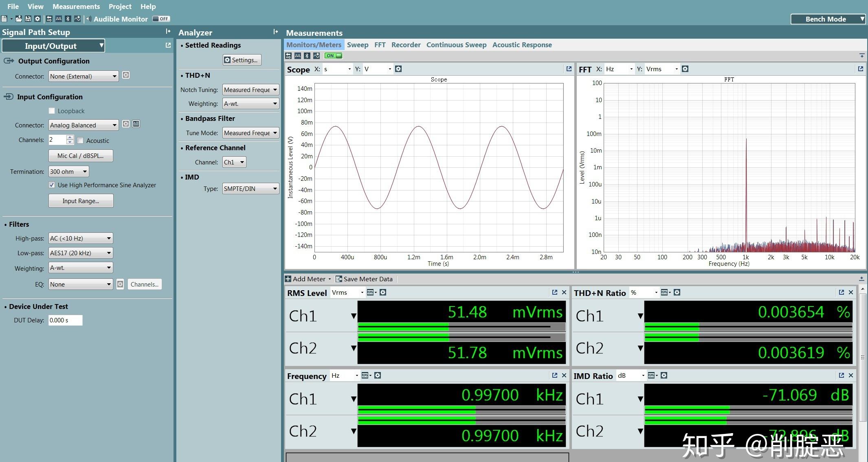Enable Use High Performance Sine Analyzer

click(x=53, y=185)
